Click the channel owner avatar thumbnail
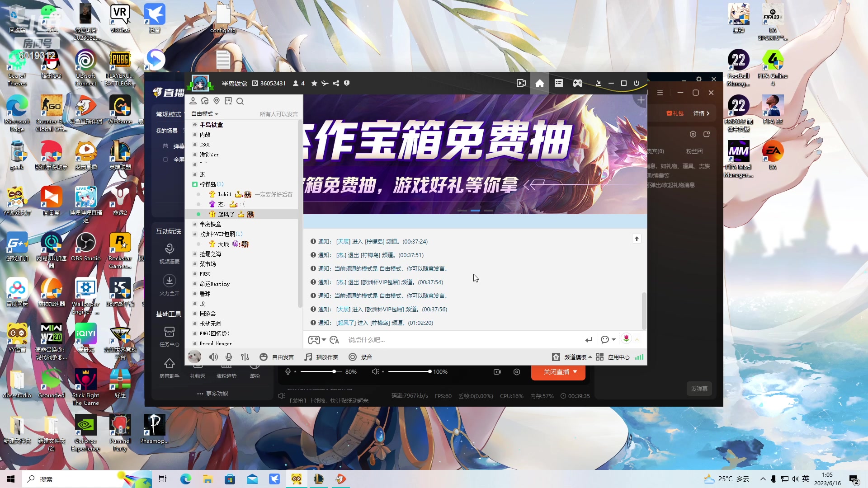The image size is (868, 488). [x=200, y=83]
